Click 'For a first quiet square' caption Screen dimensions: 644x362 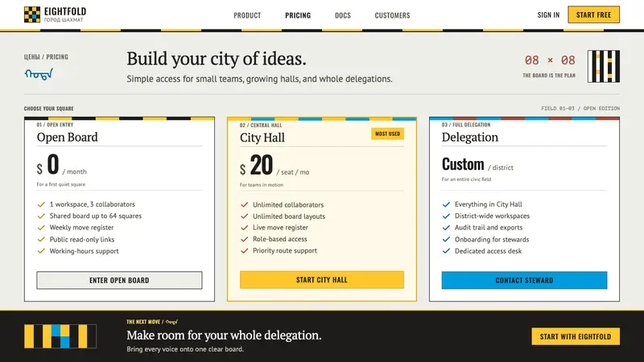(x=61, y=184)
